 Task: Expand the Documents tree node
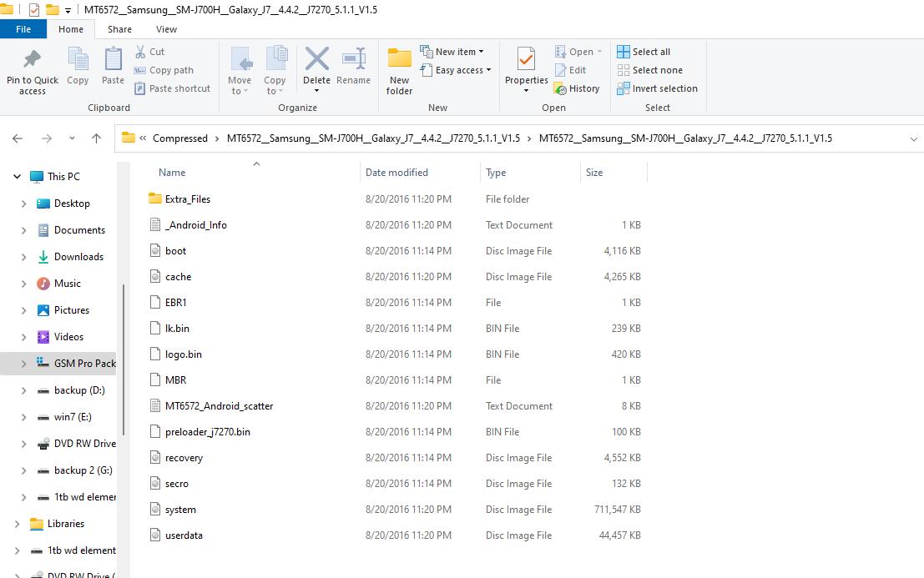23,230
